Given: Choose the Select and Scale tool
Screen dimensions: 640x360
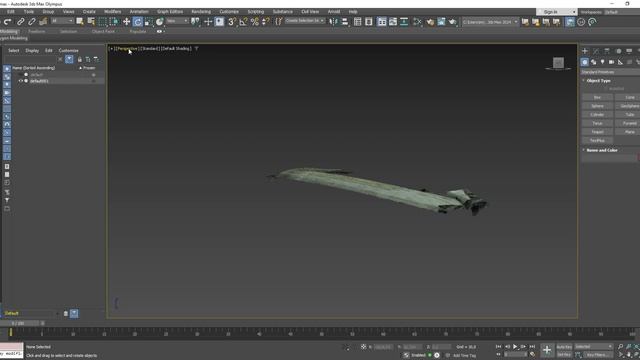Looking at the screenshot, I should coord(149,22).
